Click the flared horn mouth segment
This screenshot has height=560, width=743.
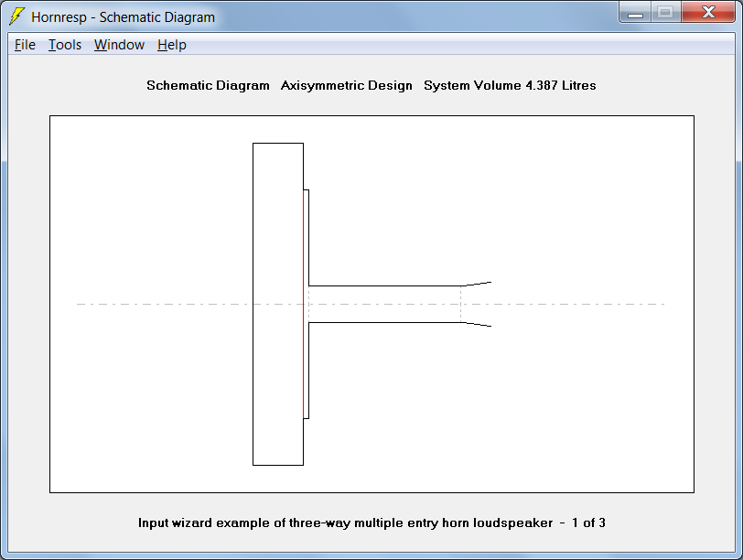[476, 304]
